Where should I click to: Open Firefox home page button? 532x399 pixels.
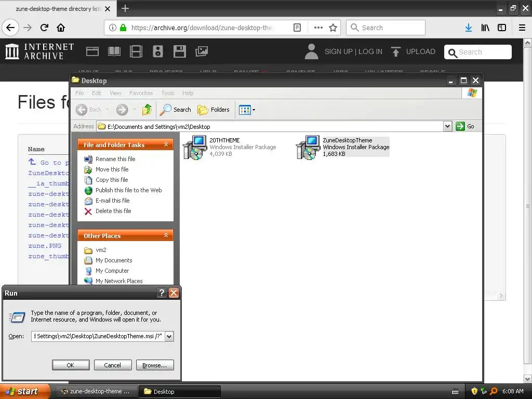coord(61,28)
